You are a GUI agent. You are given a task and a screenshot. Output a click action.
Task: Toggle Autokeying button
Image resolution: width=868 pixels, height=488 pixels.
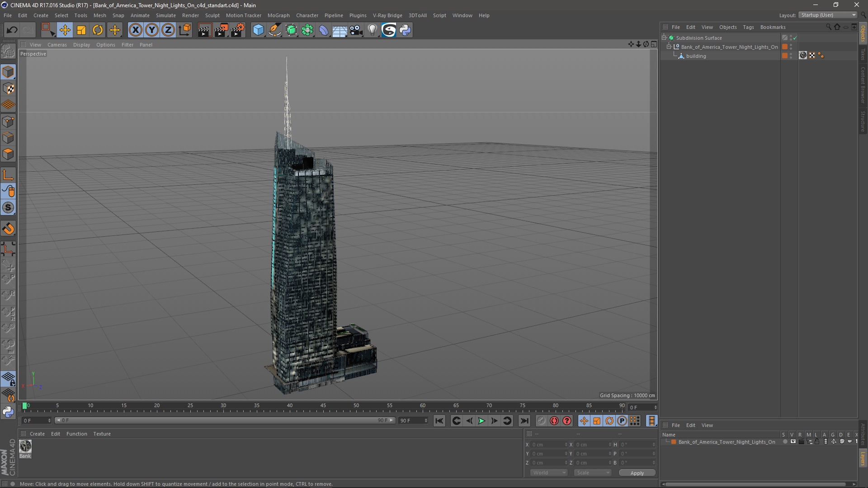click(554, 421)
